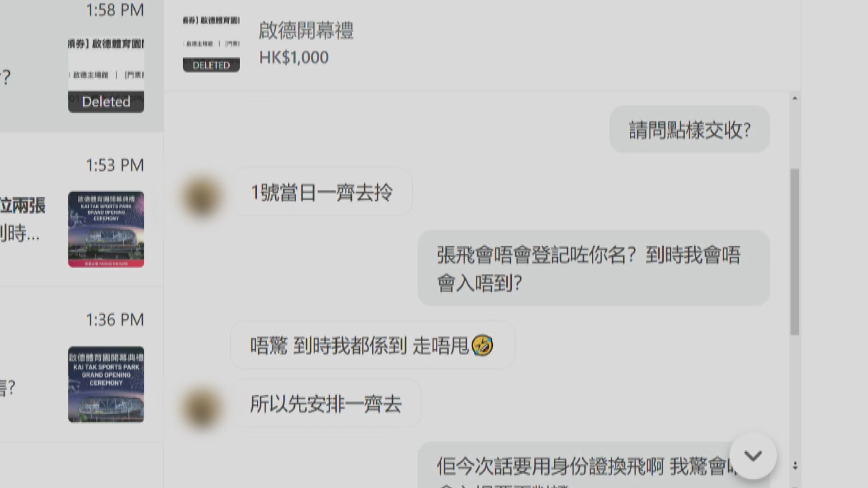
Task: Click the laughing emoji in the message
Action: pos(482,346)
